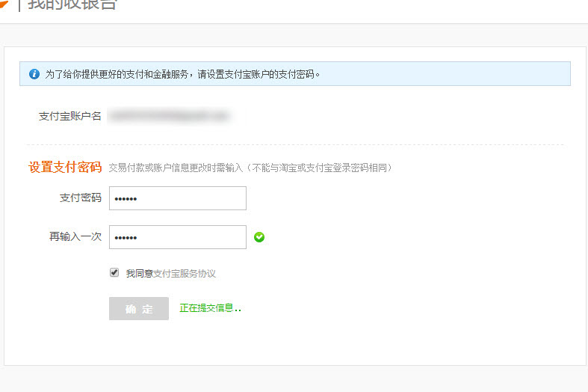Open the 支付宝服务协议 link
Image resolution: width=588 pixels, height=392 pixels.
[184, 274]
